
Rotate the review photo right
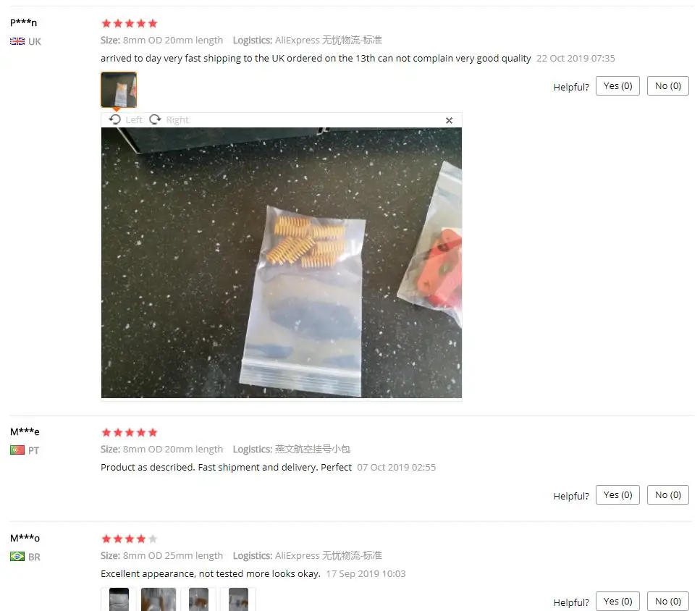pyautogui.click(x=169, y=119)
